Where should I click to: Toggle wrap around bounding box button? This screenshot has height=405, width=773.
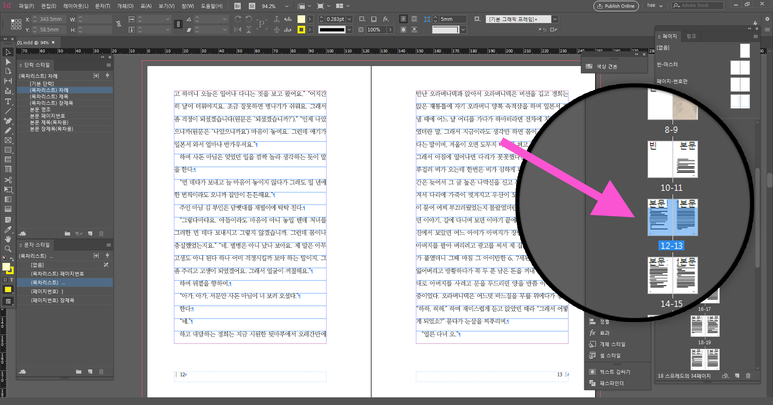point(414,19)
